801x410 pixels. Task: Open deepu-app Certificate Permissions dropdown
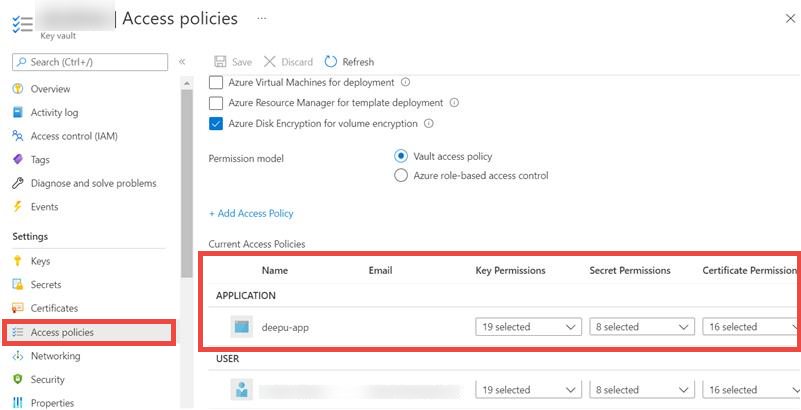click(750, 327)
